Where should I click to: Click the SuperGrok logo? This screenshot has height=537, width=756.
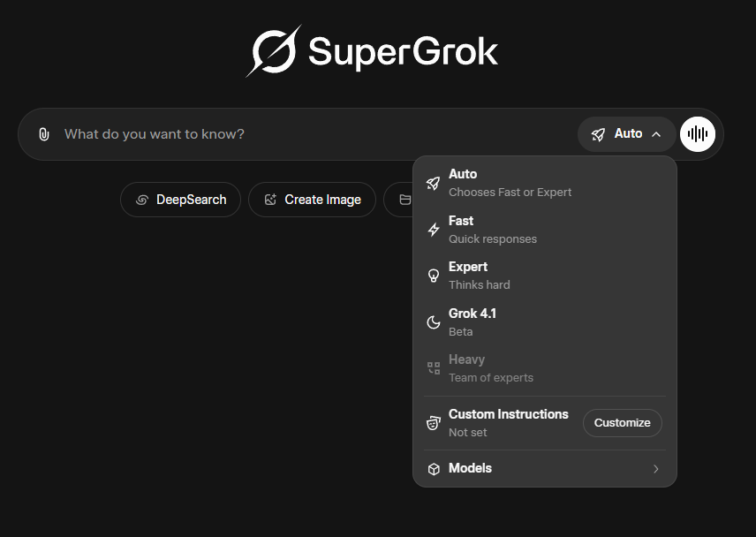click(x=372, y=50)
